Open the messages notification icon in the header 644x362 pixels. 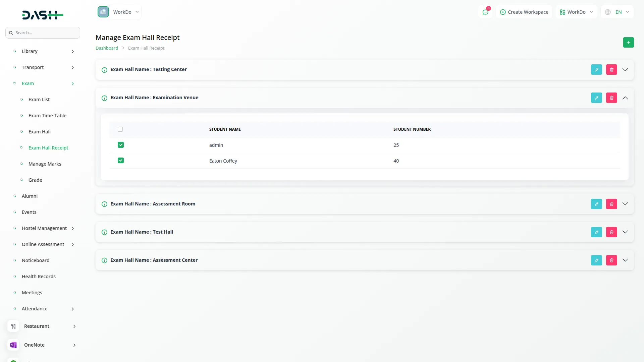(x=485, y=12)
